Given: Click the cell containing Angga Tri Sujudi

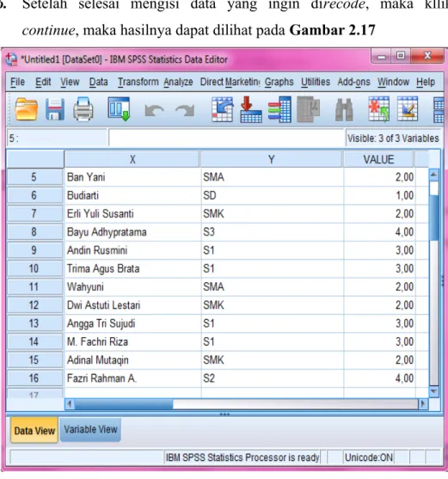Looking at the screenshot, I should [x=132, y=323].
